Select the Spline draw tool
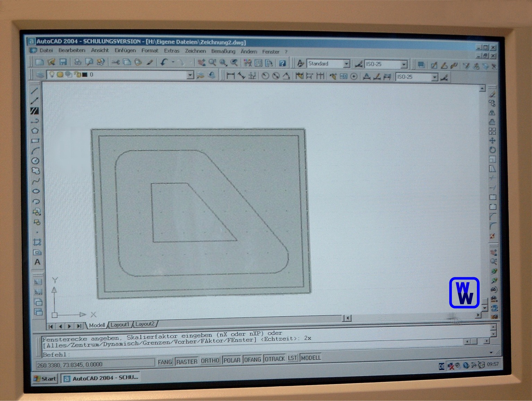532x401 pixels. coord(36,181)
